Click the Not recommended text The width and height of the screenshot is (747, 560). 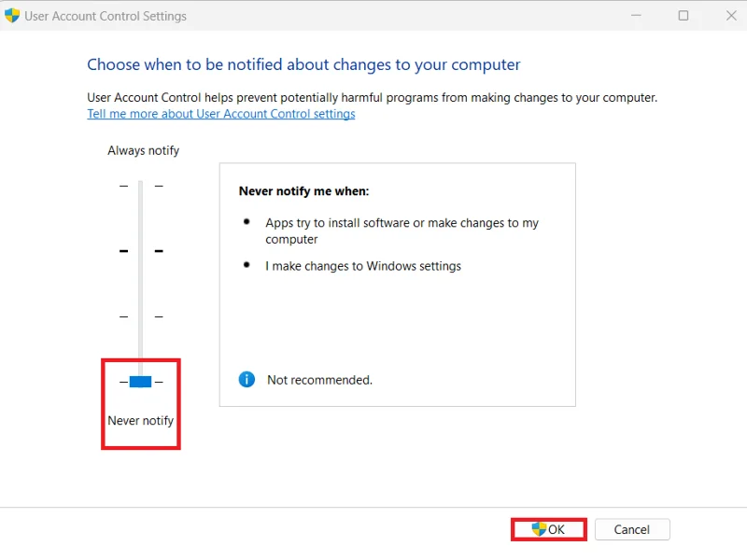(319, 380)
